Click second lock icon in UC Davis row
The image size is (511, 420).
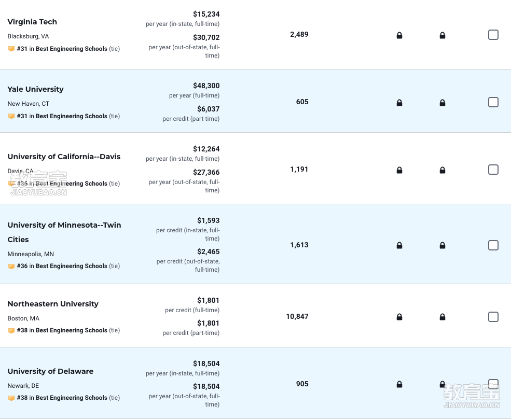click(442, 170)
